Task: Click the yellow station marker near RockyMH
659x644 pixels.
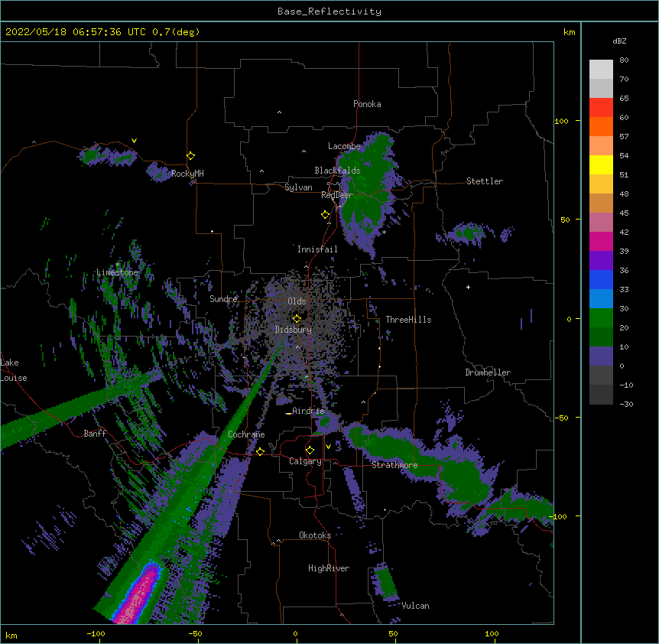Action: click(x=190, y=156)
